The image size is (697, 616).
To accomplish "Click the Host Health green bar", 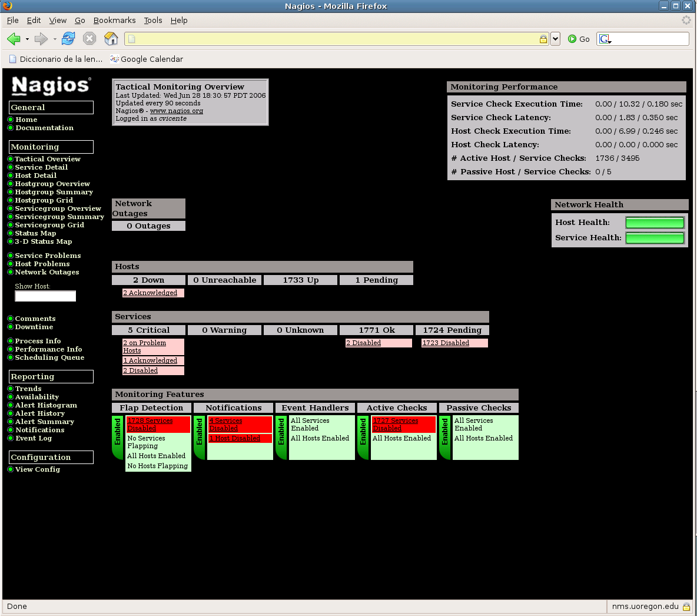I will coord(655,223).
